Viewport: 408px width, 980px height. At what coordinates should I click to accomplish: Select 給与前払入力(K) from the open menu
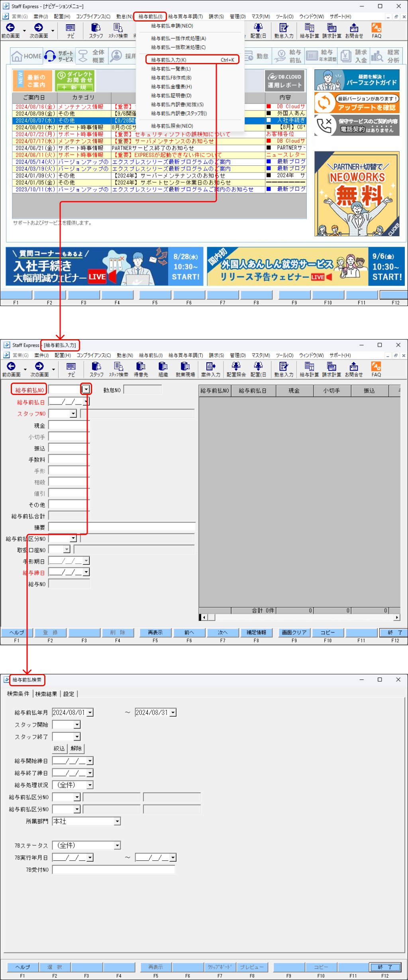coord(192,60)
